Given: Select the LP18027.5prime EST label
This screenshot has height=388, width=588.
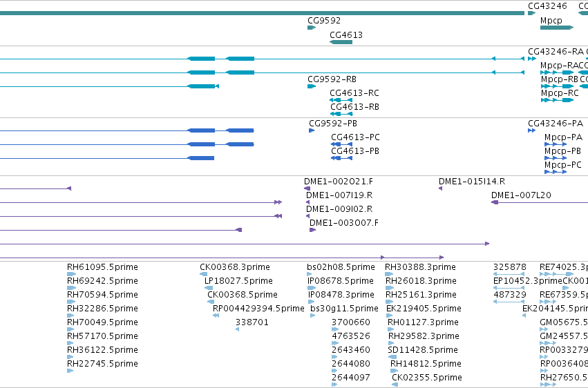Looking at the screenshot, I should (238, 281).
